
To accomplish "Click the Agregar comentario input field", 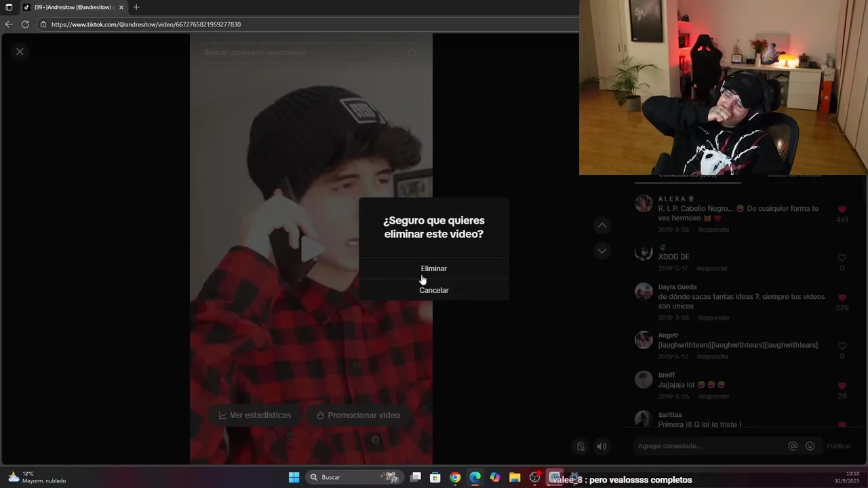I will point(709,446).
